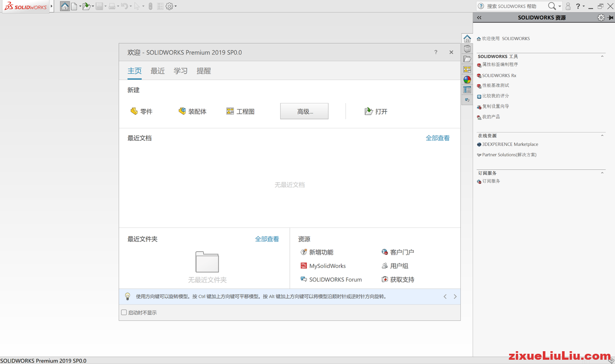Open the View Palette panel icon
The height and width of the screenshot is (364, 615).
(467, 69)
